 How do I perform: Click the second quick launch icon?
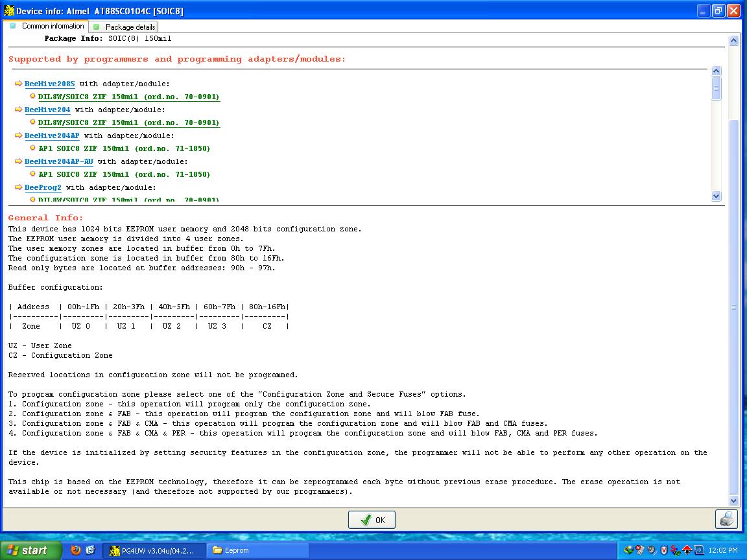click(x=91, y=550)
